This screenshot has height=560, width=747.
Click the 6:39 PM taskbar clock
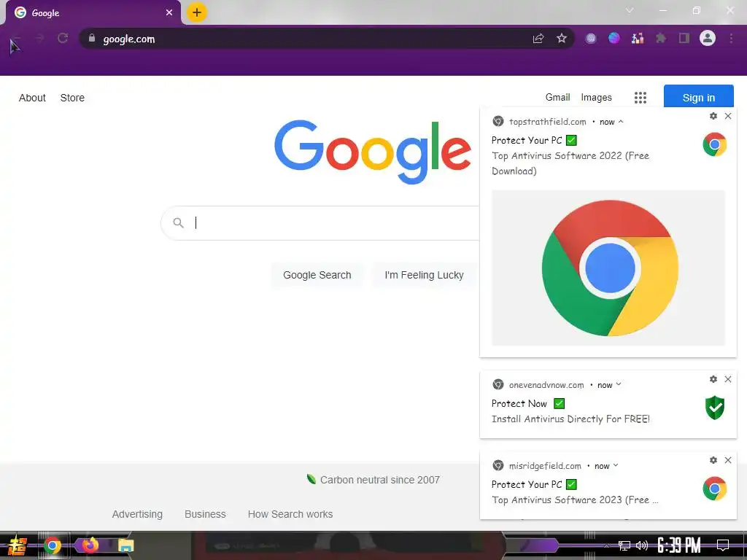click(x=679, y=545)
